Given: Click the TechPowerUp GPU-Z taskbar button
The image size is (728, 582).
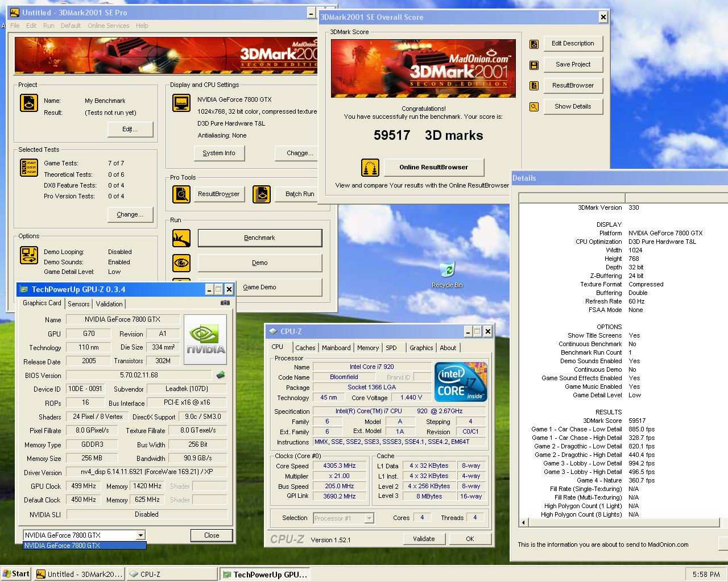Looking at the screenshot, I should point(266,575).
